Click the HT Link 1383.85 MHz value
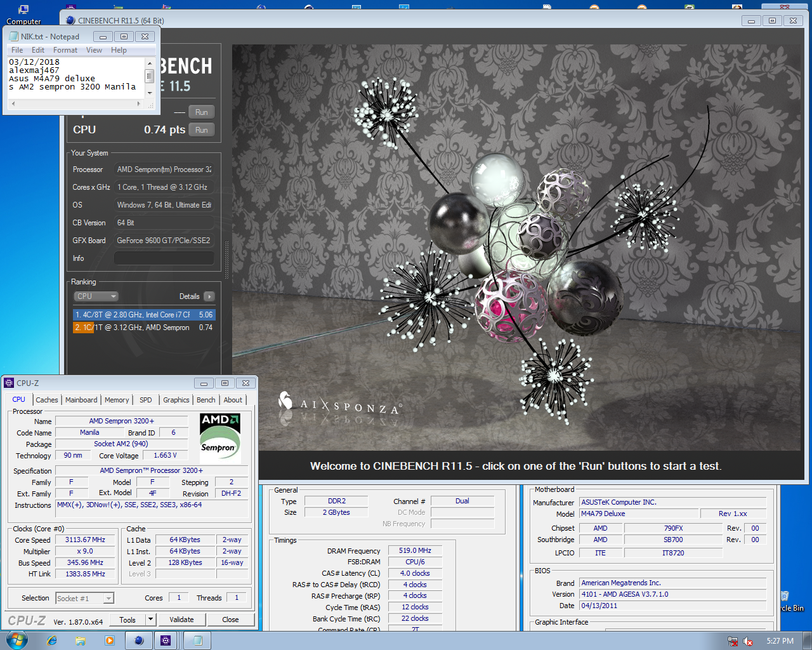This screenshot has height=650, width=812. pos(85,574)
